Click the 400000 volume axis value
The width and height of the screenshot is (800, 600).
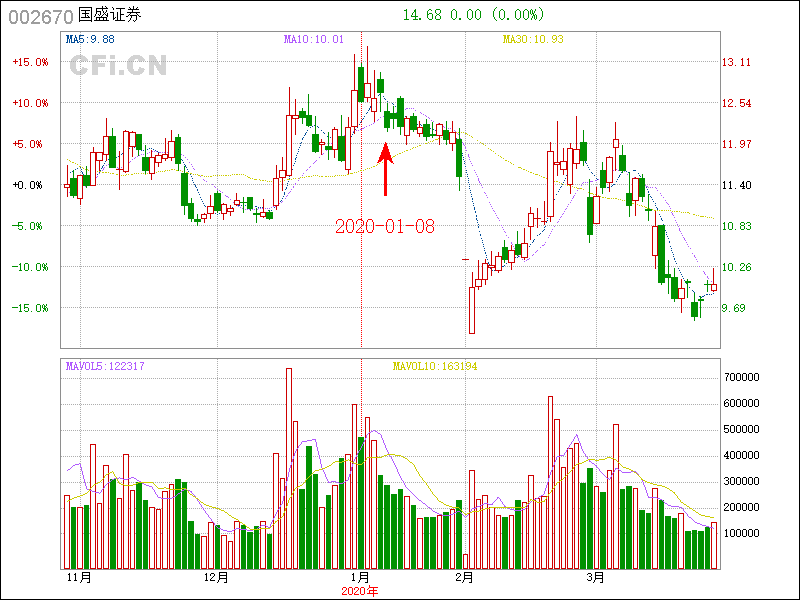point(742,455)
